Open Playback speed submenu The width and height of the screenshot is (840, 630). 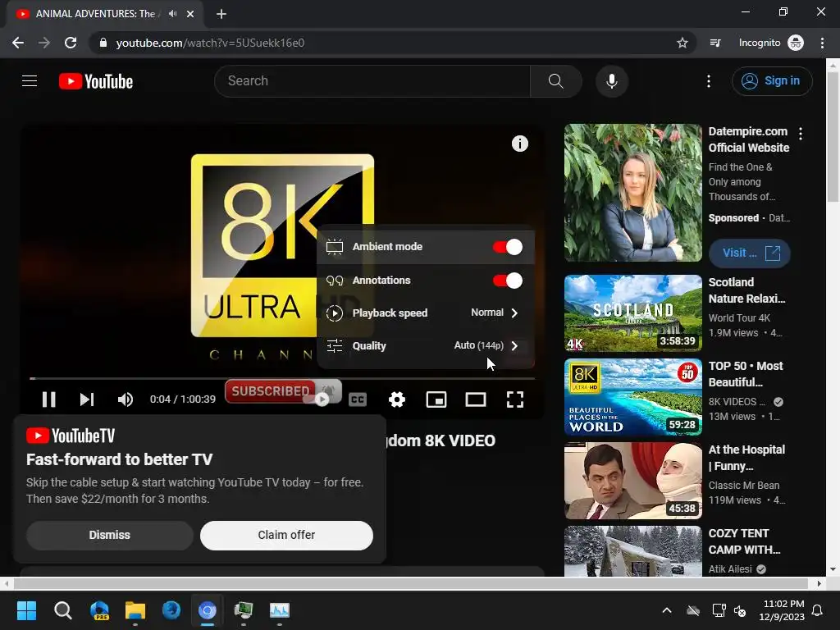coord(426,313)
